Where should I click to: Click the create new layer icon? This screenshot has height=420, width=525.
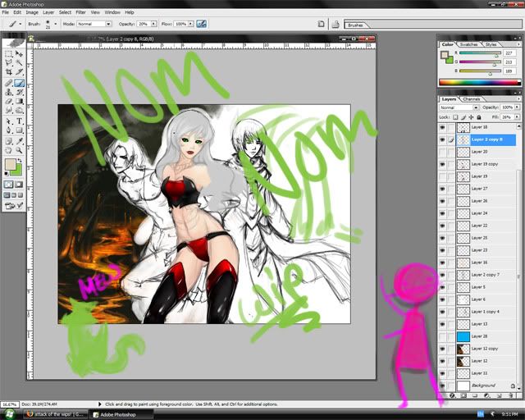tap(499, 395)
